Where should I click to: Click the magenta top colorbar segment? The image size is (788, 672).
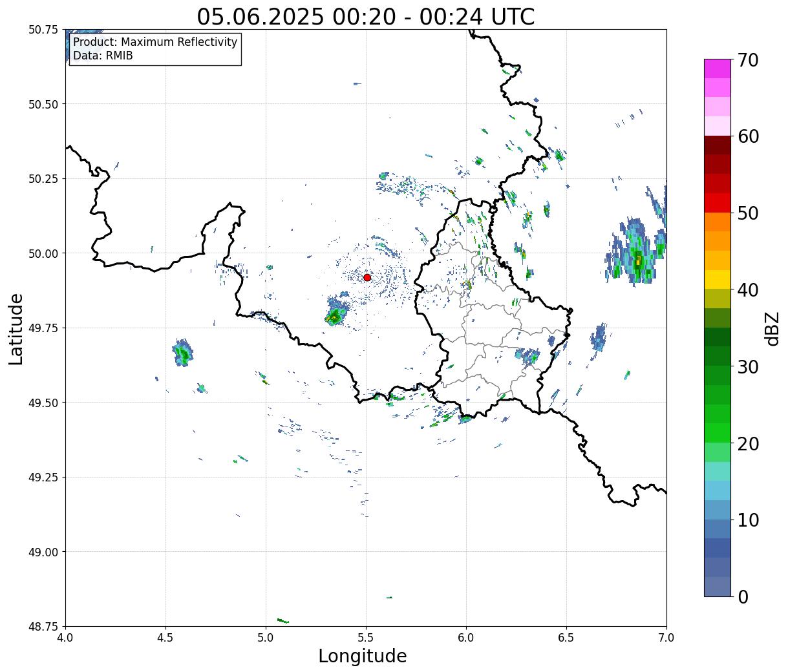click(718, 68)
